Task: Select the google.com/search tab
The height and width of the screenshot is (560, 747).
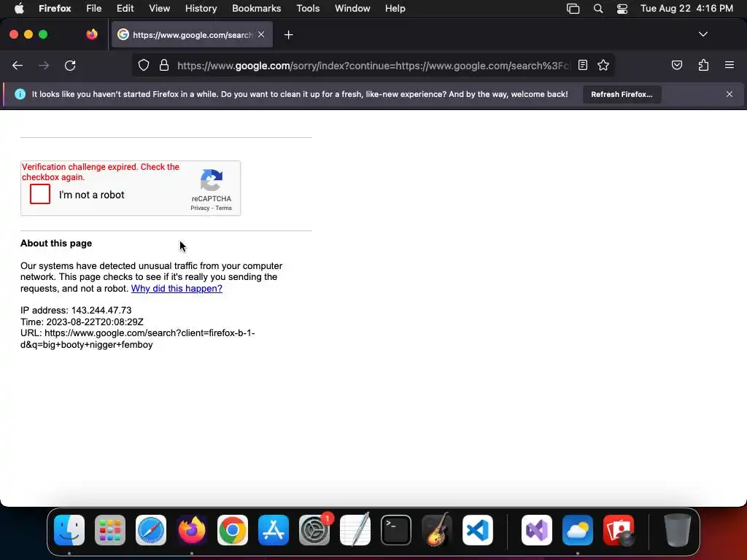Action: click(192, 35)
